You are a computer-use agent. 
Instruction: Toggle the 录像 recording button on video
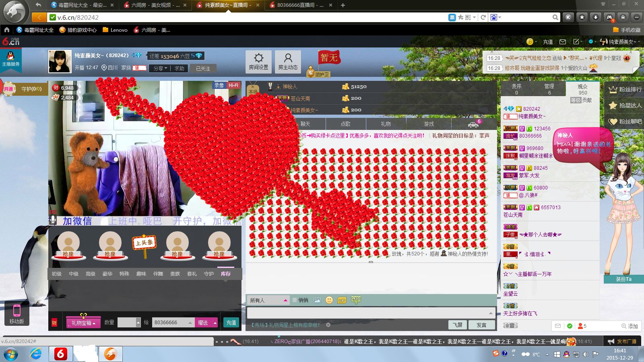point(219,85)
